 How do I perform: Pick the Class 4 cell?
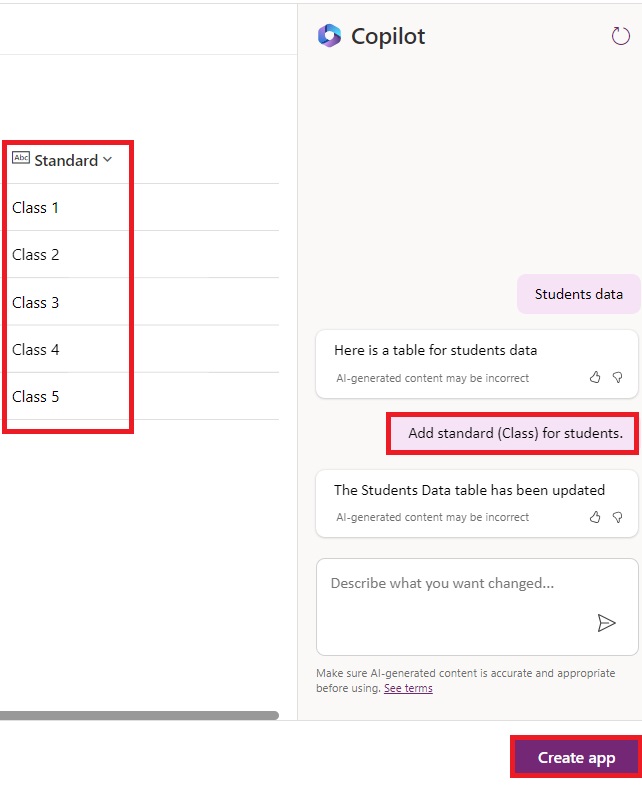tap(36, 349)
